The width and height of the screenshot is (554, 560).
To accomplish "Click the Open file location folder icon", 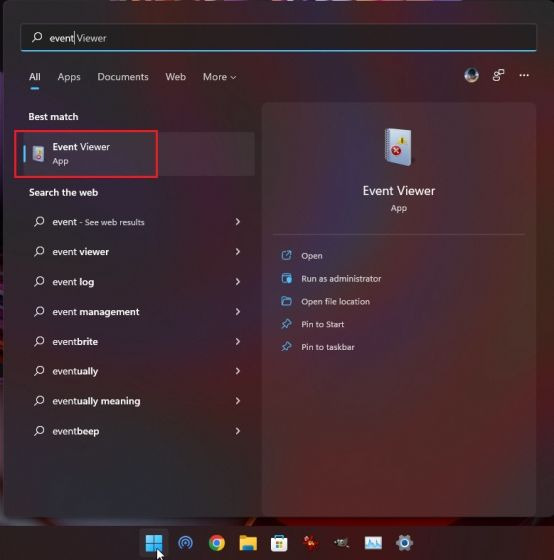I will point(286,301).
